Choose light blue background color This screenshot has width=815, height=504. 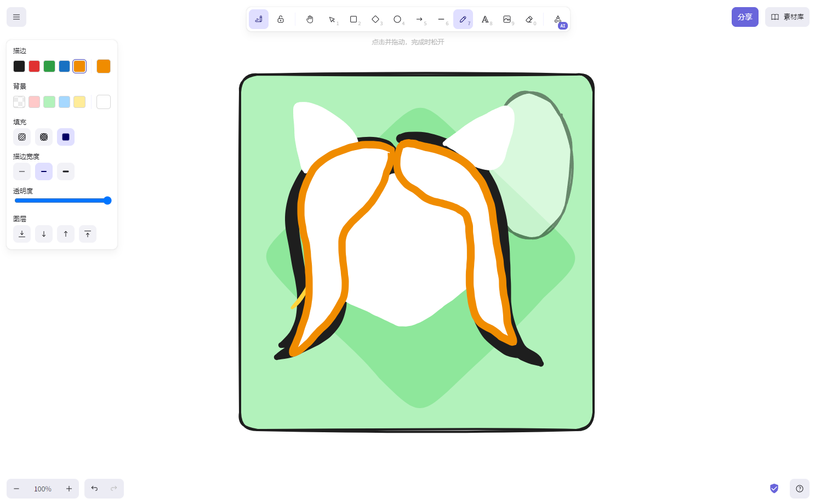pyautogui.click(x=64, y=102)
